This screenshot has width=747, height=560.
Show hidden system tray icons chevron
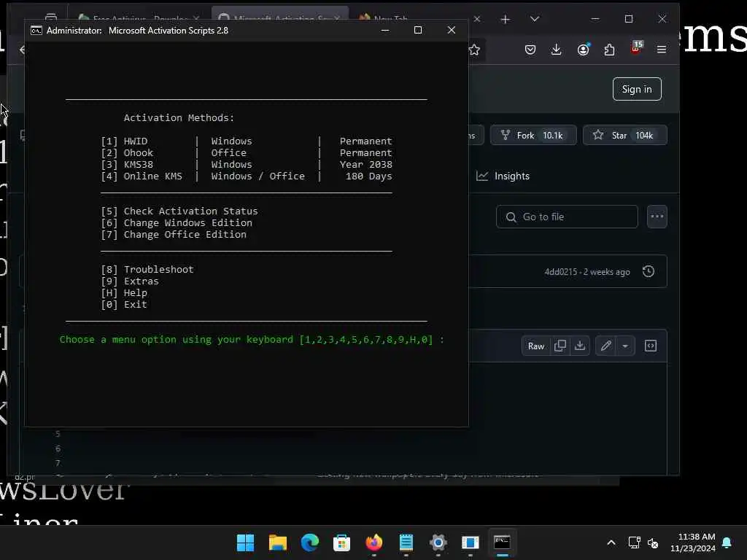[x=611, y=542]
